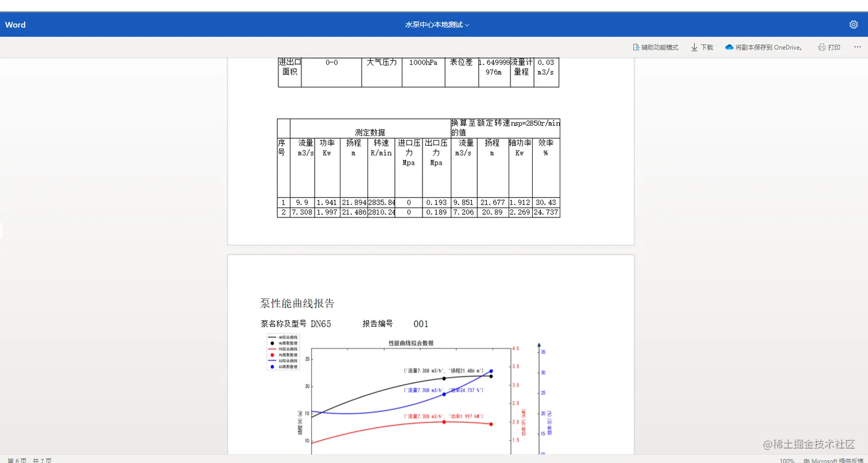Click the 大气压力 label cell
The height and width of the screenshot is (463, 868).
point(382,72)
